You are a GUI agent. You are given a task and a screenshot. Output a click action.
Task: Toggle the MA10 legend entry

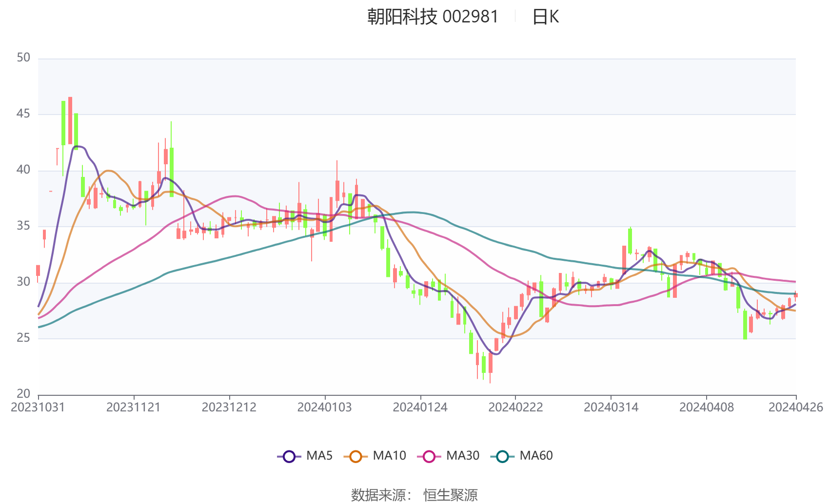pos(375,456)
